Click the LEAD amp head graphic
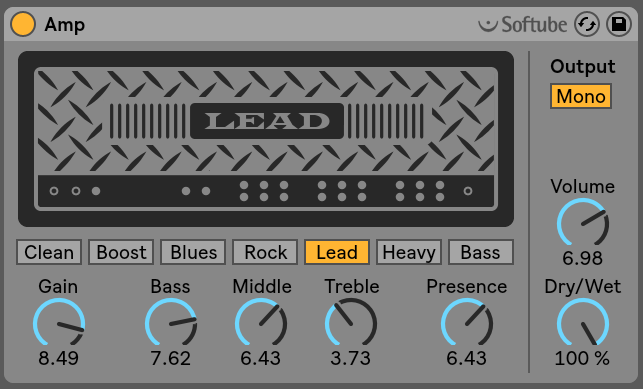Screen dimensions: 643x389 point(266,139)
